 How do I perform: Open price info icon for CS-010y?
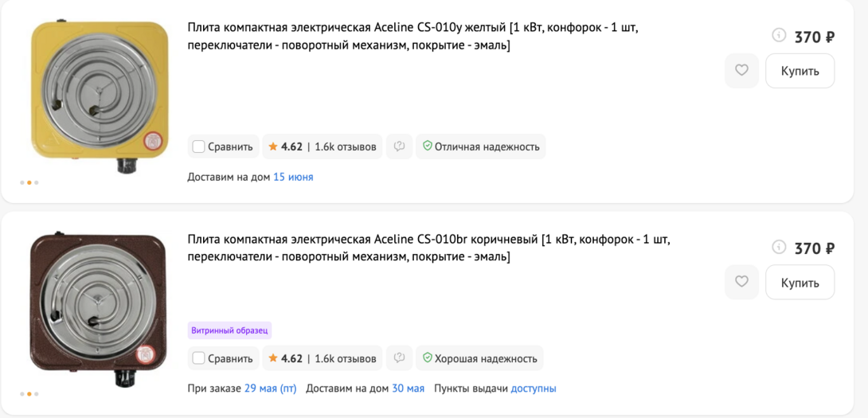click(x=779, y=36)
